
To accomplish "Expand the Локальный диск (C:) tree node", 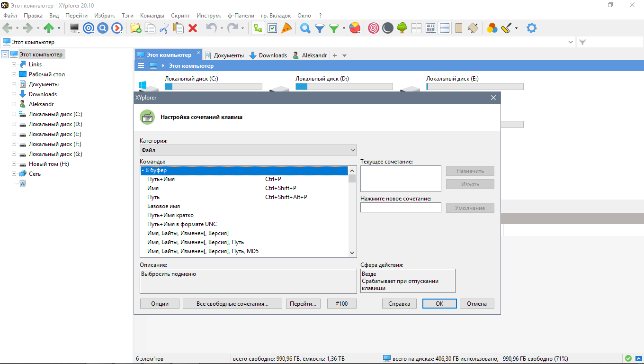I will click(x=14, y=114).
